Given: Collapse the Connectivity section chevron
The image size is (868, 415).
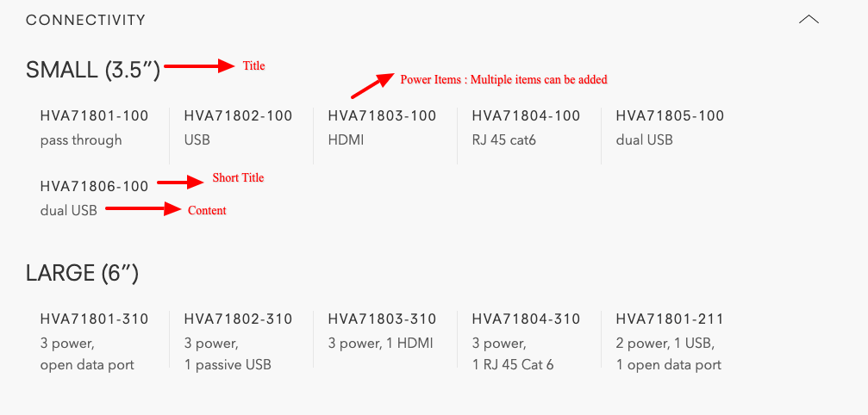Looking at the screenshot, I should click(809, 20).
